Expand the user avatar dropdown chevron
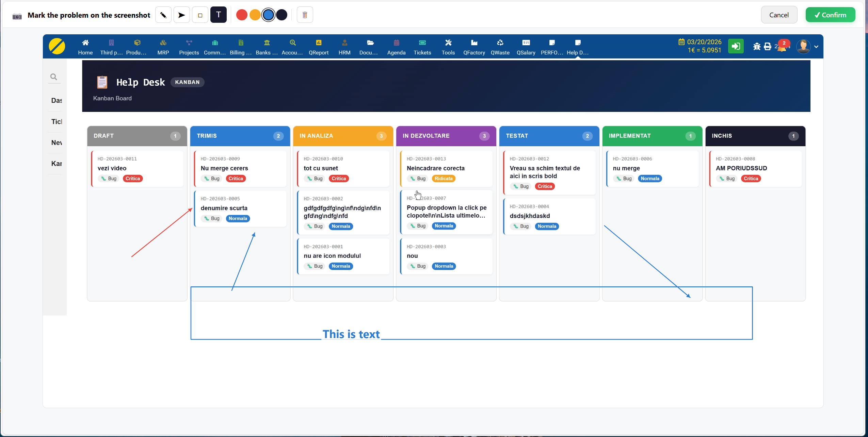Viewport: 868px width, 437px height. (816, 47)
